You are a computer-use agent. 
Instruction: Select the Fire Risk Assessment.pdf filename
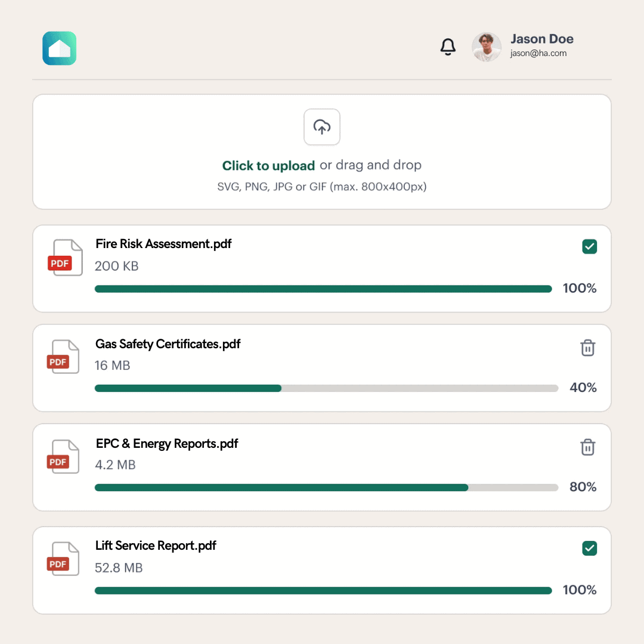tap(163, 244)
